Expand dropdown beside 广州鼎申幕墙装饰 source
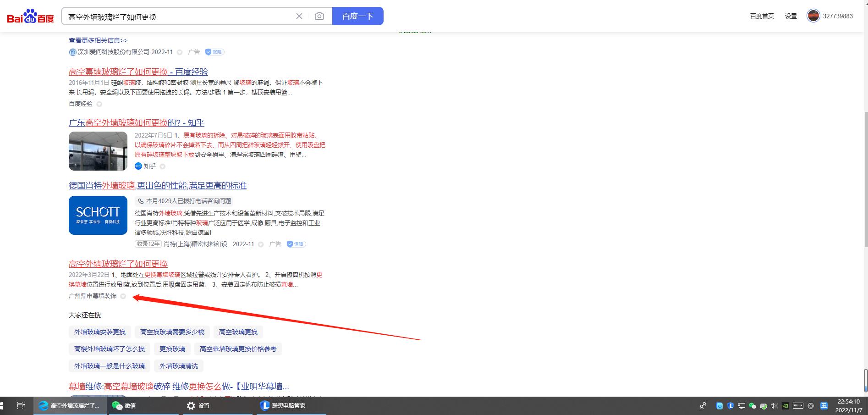Image resolution: width=868 pixels, height=415 pixels. click(123, 296)
